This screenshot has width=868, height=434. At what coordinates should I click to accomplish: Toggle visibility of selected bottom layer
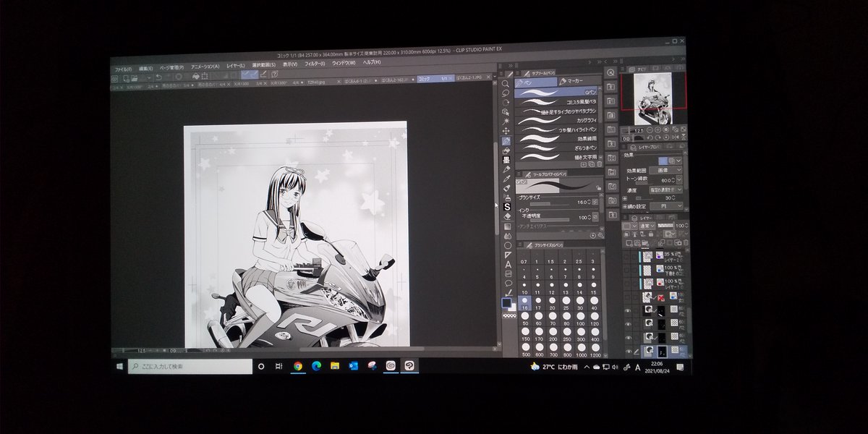click(x=628, y=351)
